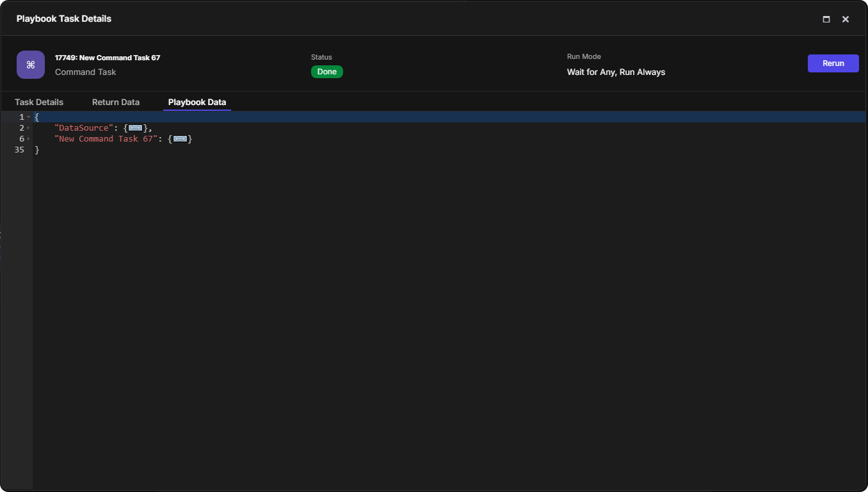
Task: Unfold the DataSource node at line 2
Action: (28, 128)
